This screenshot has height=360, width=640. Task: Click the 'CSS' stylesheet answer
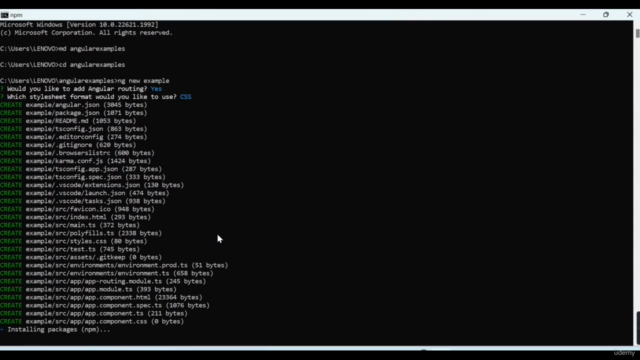(x=186, y=97)
